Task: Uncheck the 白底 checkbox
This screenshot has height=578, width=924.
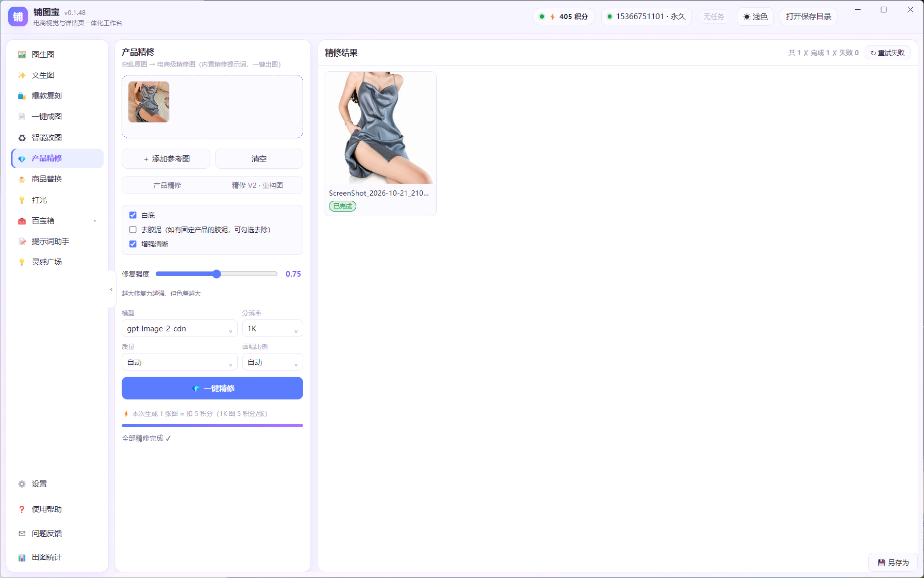Action: (133, 215)
